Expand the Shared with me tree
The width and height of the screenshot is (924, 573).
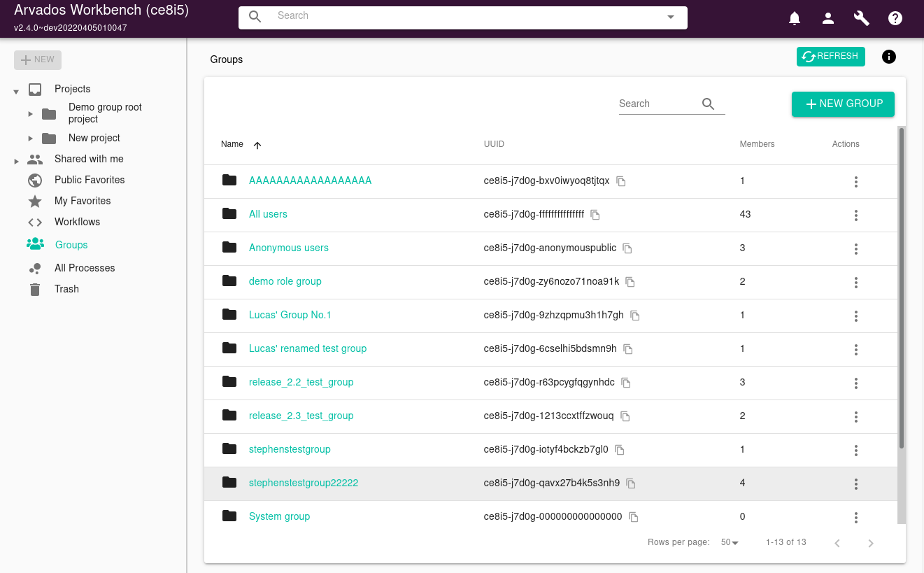17,161
